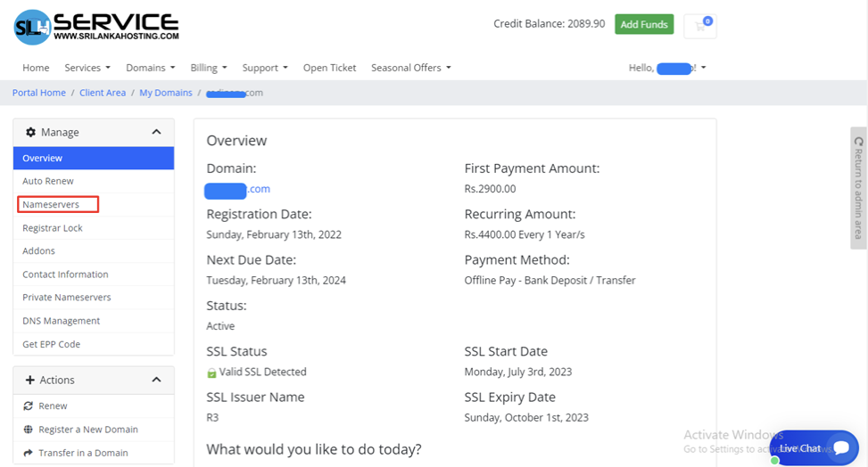Click the Renew refresh icon
The image size is (868, 467).
(29, 406)
